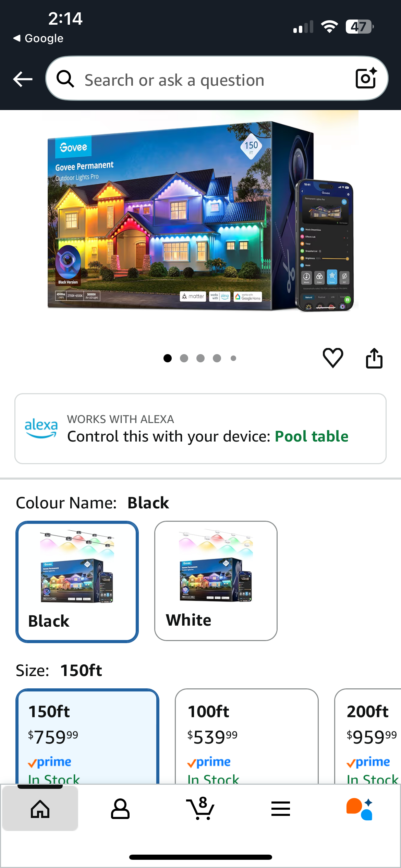Tap the back arrow beside search bar

pyautogui.click(x=23, y=79)
